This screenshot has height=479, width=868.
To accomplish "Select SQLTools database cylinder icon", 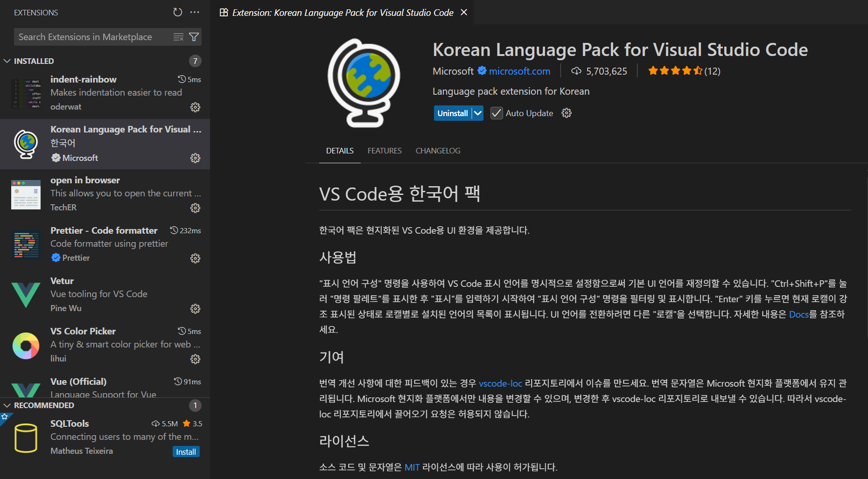I will 26,438.
